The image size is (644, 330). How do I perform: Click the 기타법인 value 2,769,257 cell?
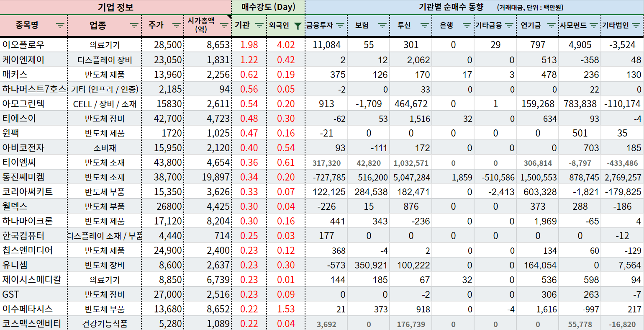[x=623, y=177]
